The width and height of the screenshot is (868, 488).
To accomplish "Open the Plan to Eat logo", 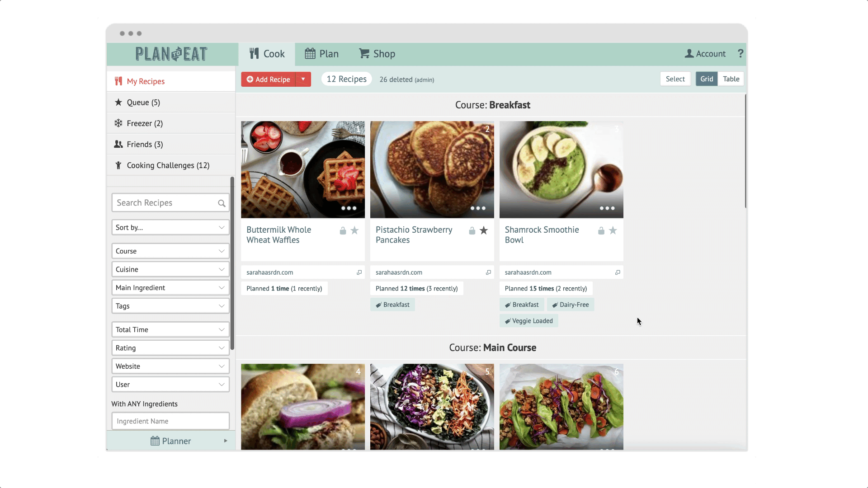I will click(171, 54).
